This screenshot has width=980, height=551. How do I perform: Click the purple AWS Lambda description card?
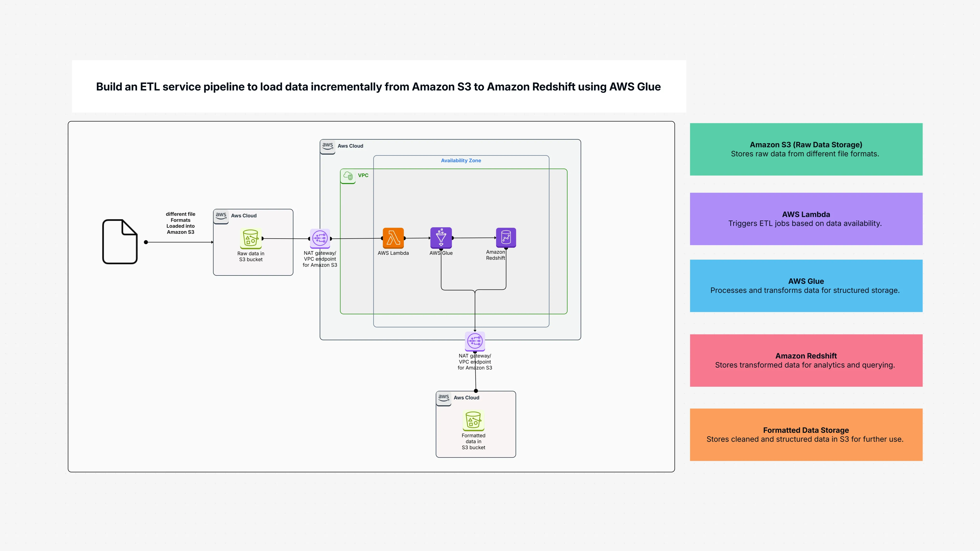pyautogui.click(x=806, y=219)
